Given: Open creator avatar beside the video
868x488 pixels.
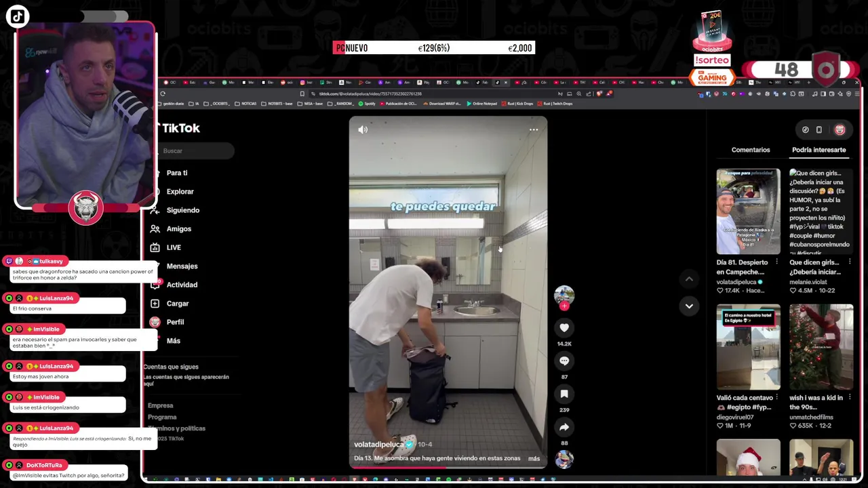Looking at the screenshot, I should (564, 294).
